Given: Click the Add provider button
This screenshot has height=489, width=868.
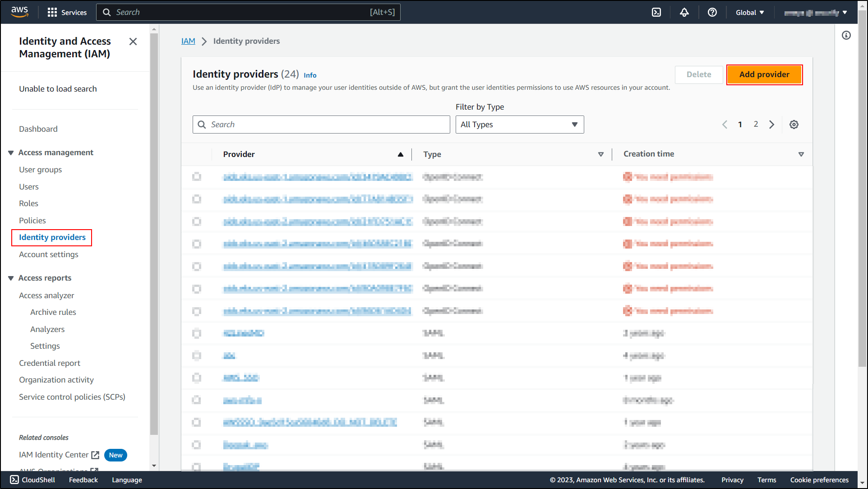Looking at the screenshot, I should [x=764, y=74].
